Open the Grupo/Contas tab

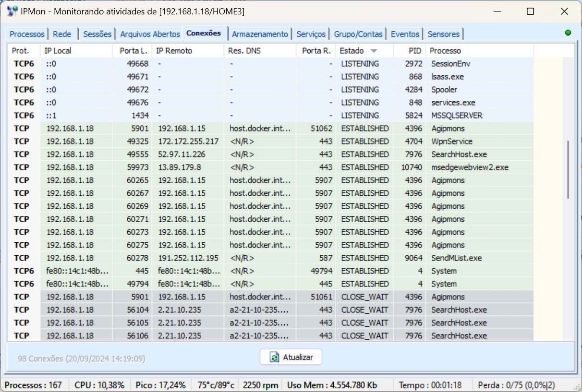(358, 34)
